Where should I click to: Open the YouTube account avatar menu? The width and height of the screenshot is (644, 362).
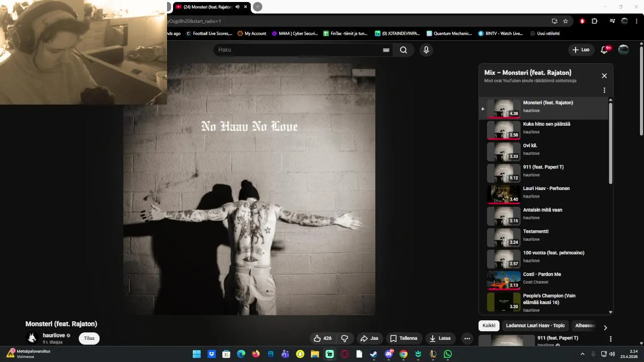[x=623, y=49]
